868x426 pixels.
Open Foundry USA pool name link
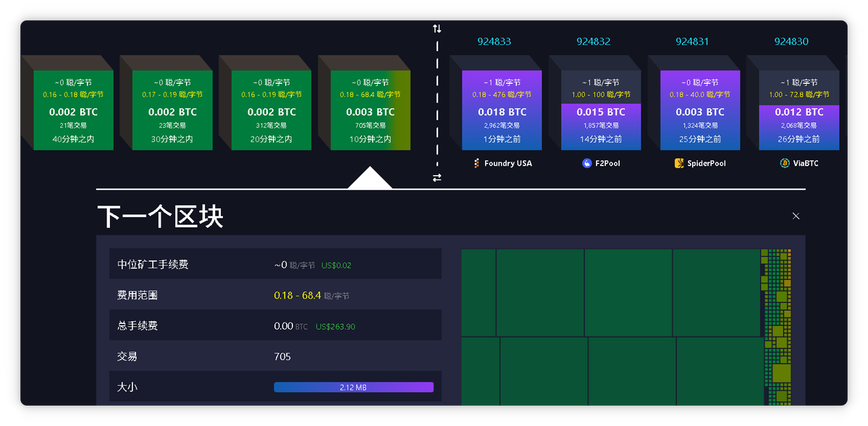tap(508, 163)
